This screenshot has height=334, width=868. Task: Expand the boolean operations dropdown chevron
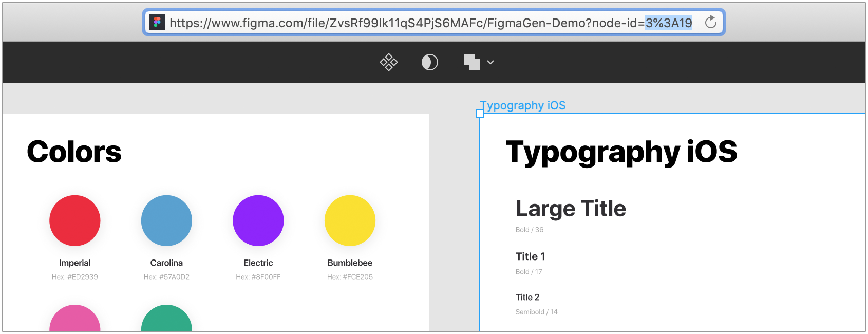click(490, 62)
